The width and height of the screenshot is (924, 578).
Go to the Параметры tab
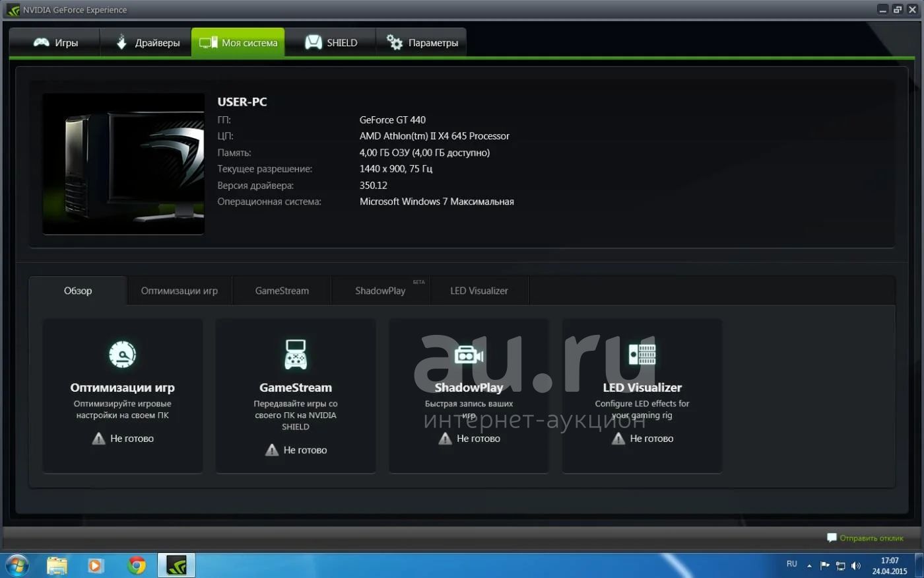point(421,42)
